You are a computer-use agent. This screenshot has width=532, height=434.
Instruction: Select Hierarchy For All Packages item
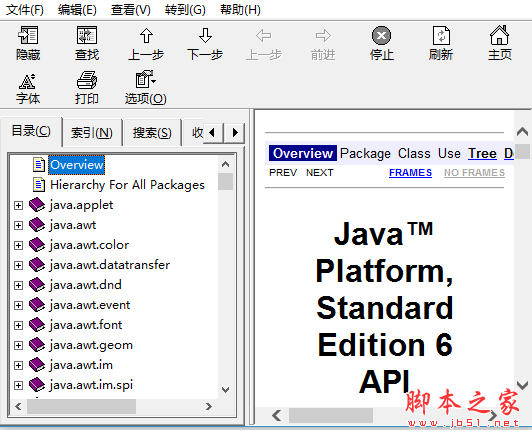(x=127, y=185)
